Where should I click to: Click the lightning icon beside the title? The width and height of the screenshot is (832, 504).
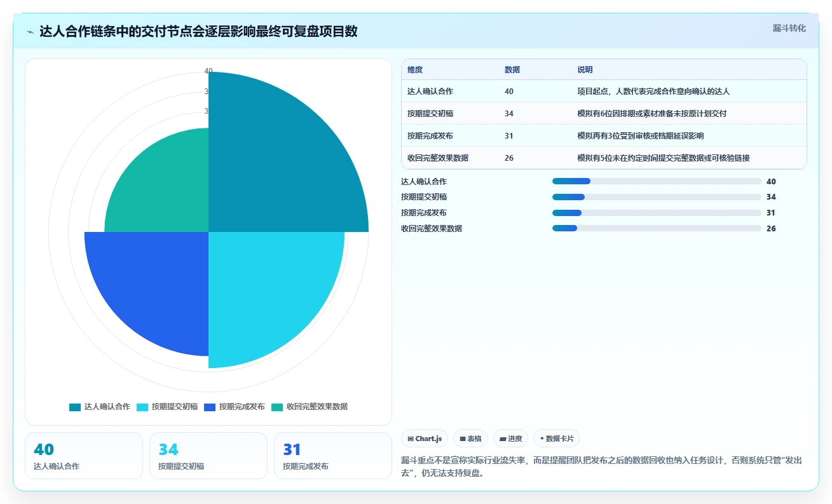(31, 32)
